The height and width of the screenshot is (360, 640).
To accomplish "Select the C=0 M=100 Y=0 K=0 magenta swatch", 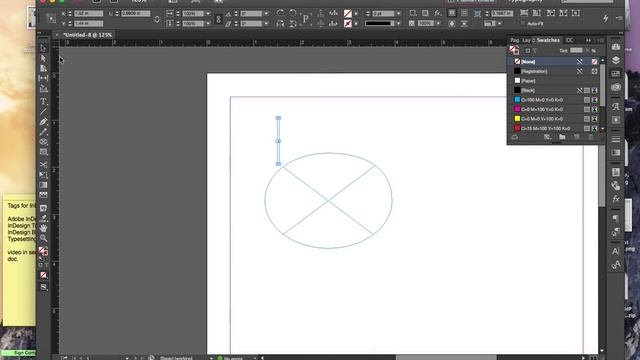I will click(x=554, y=109).
